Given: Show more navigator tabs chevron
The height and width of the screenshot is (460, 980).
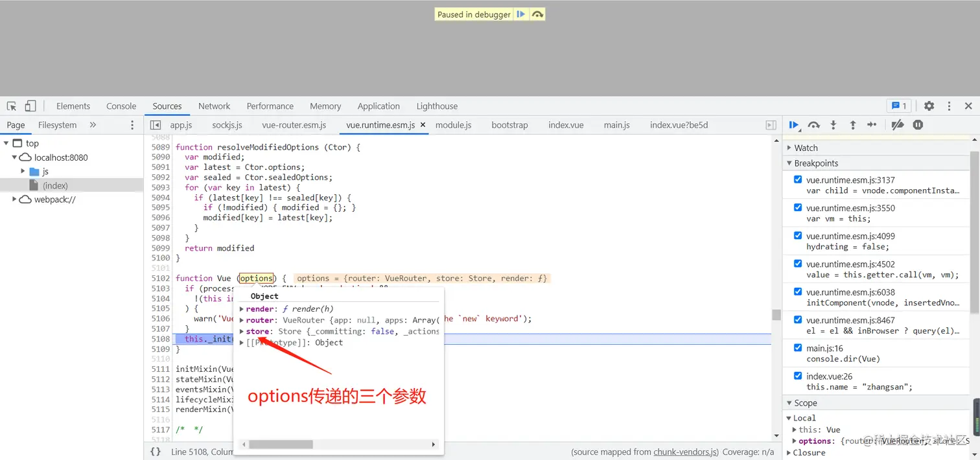Looking at the screenshot, I should (93, 125).
